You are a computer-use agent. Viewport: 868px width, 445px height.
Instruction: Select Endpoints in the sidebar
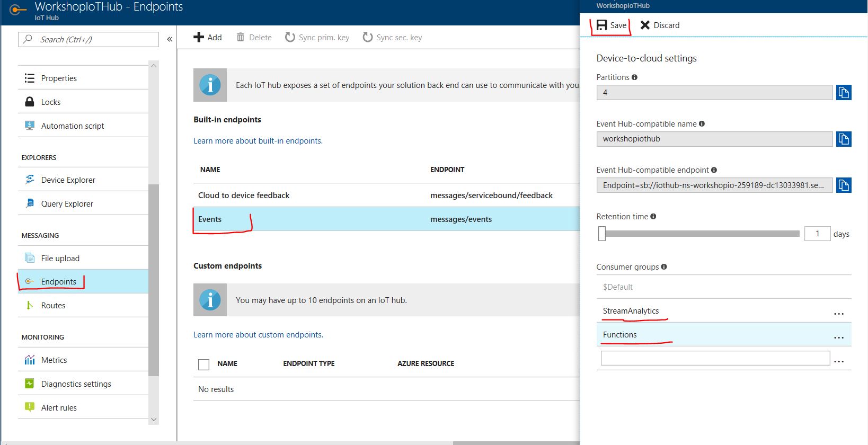click(83, 281)
